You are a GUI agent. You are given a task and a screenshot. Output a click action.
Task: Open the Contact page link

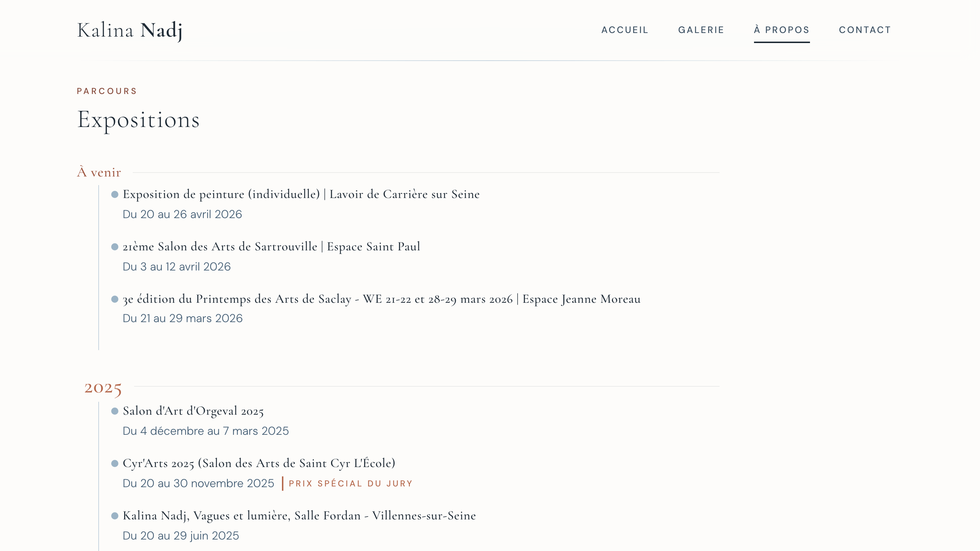click(865, 30)
